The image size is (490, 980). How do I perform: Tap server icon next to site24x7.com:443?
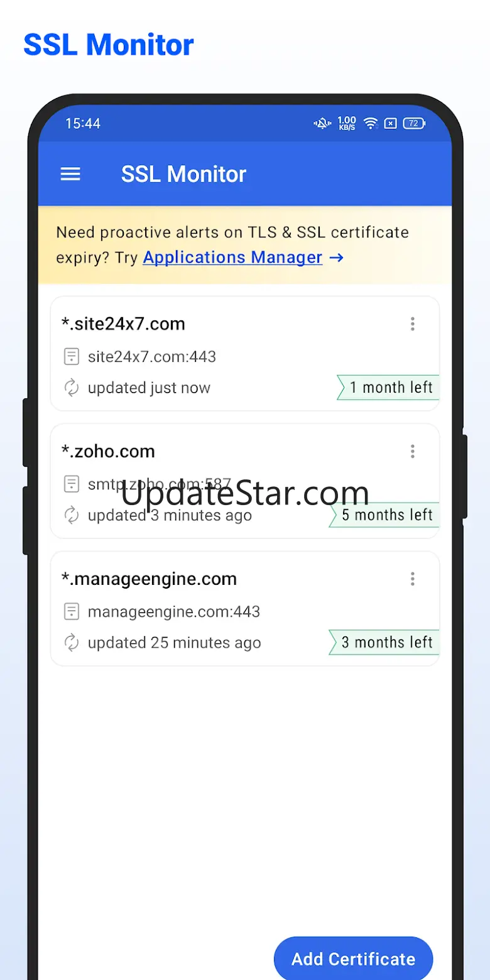point(72,357)
